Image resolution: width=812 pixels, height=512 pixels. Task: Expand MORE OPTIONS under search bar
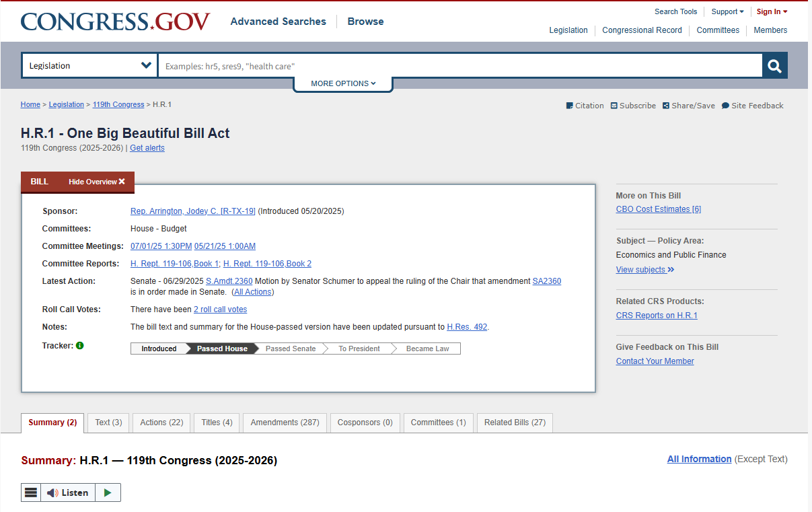point(343,83)
